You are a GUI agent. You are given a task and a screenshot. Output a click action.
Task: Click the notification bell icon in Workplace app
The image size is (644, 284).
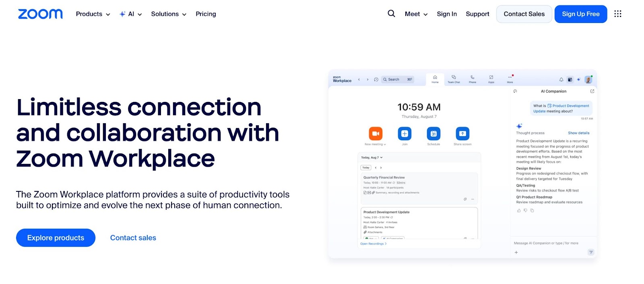click(561, 80)
